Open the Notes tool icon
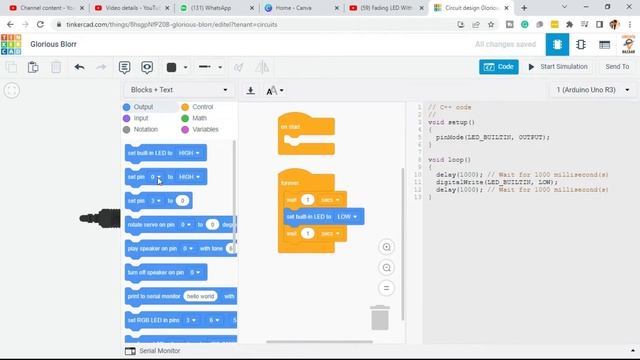The height and width of the screenshot is (360, 640). point(124,67)
